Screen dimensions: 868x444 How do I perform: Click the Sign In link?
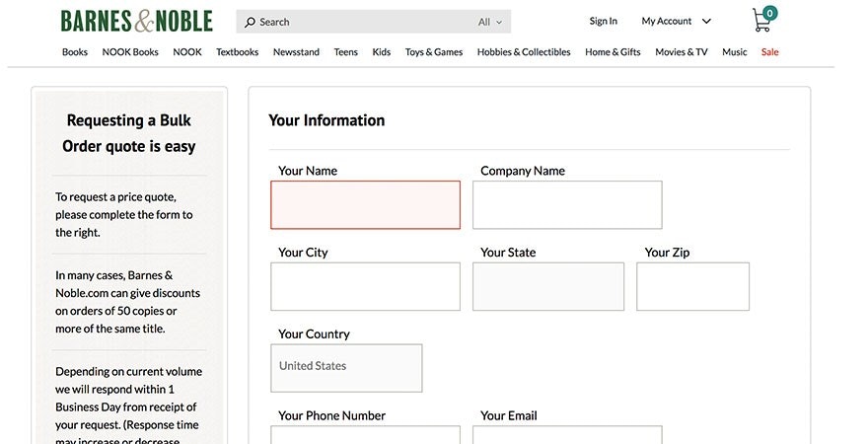pyautogui.click(x=603, y=21)
